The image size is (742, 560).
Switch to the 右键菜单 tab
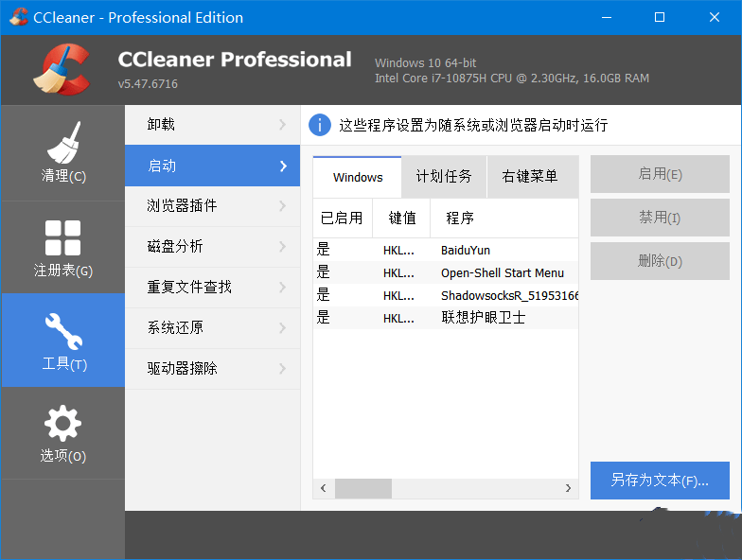(x=529, y=177)
